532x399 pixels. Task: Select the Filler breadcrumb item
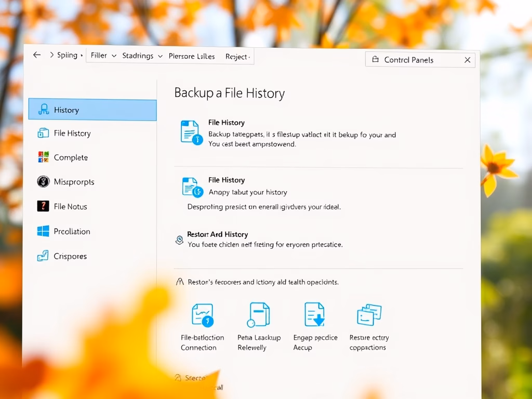tap(99, 55)
